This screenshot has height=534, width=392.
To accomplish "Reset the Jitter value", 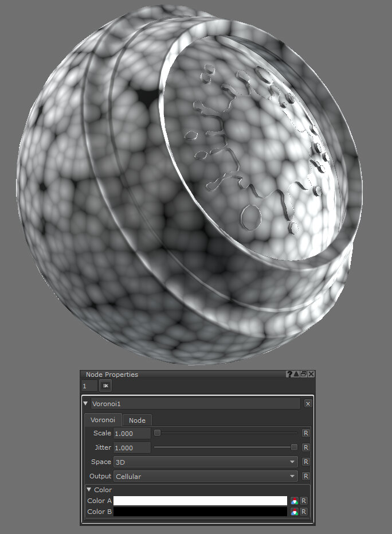I will coord(306,447).
